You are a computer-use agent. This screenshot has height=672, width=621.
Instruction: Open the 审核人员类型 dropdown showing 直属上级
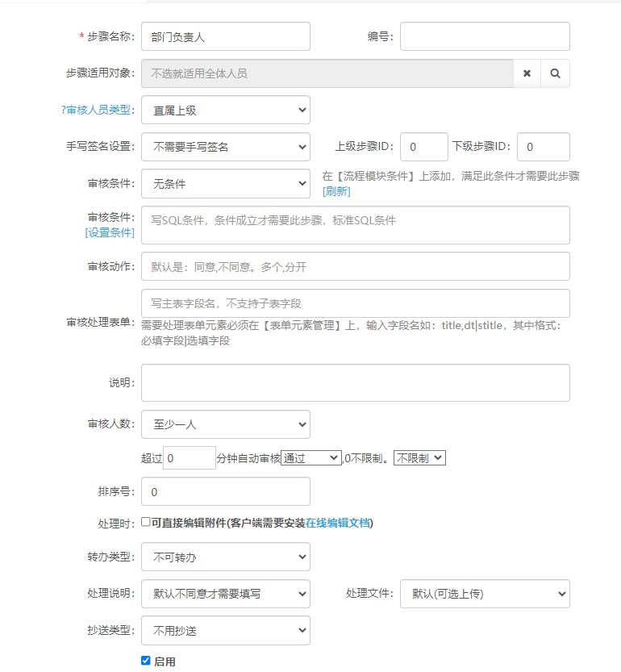tap(226, 111)
